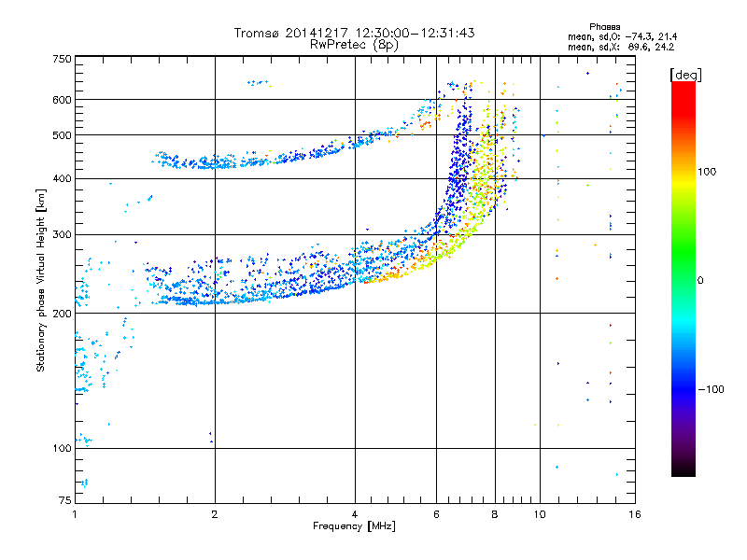This screenshot has width=747, height=560.
Task: Click the y-axis tick label '200'
Action: (62, 314)
